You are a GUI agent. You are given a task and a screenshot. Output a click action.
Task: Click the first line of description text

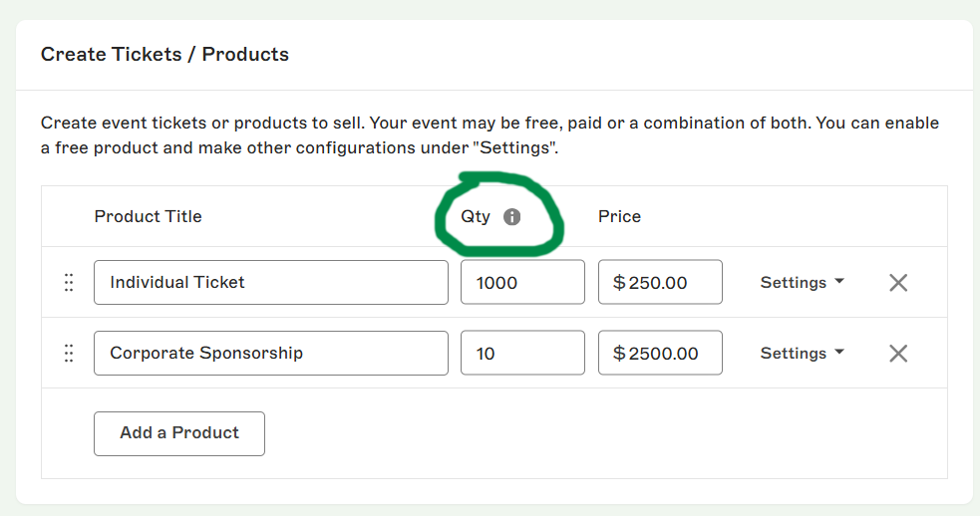coord(489,124)
